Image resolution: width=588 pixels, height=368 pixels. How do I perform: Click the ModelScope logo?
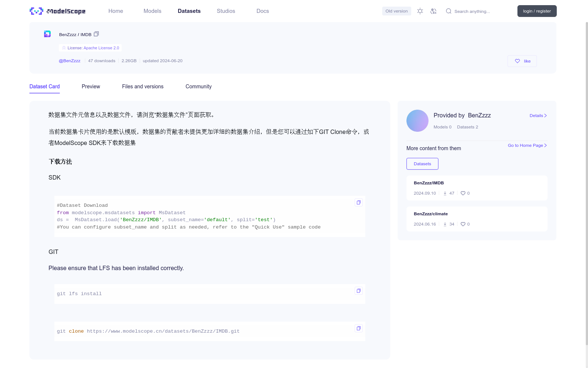click(x=58, y=11)
